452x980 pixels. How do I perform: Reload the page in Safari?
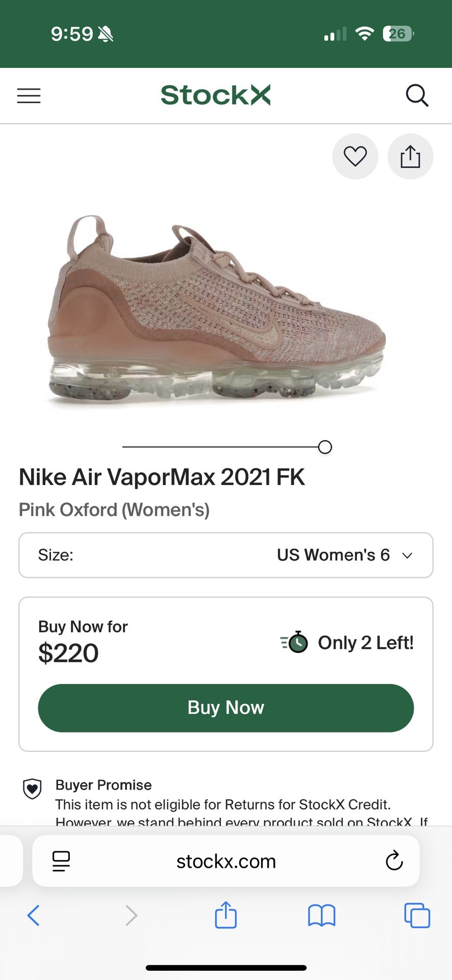[394, 862]
